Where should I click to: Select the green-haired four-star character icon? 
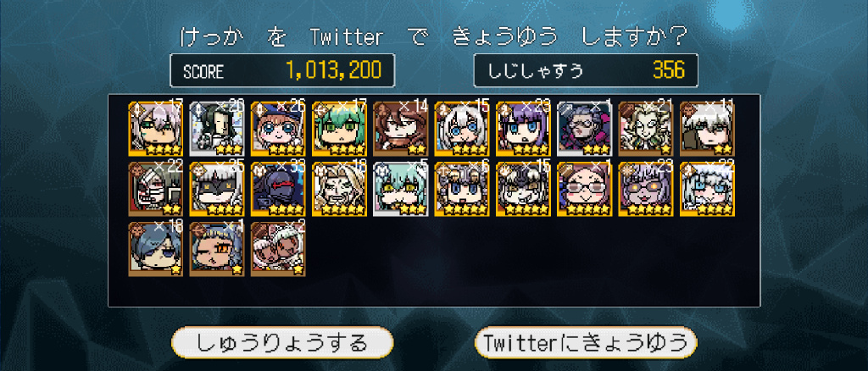tap(339, 128)
